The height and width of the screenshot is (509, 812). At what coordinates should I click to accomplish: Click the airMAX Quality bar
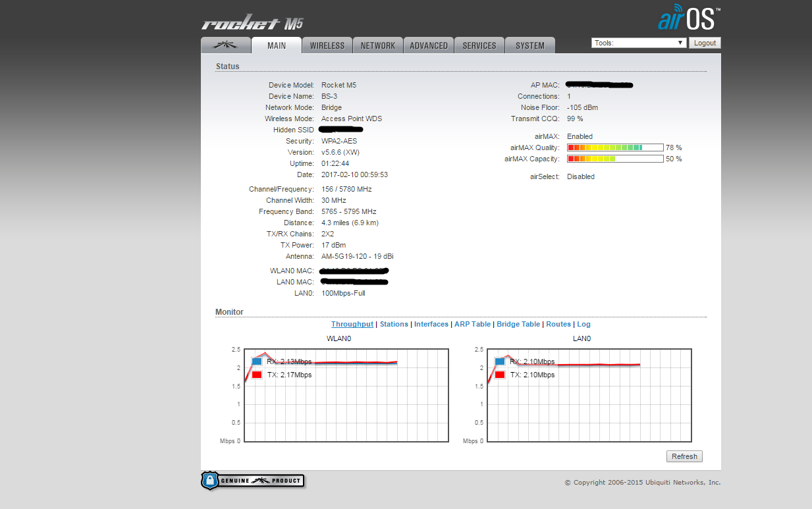coord(615,147)
